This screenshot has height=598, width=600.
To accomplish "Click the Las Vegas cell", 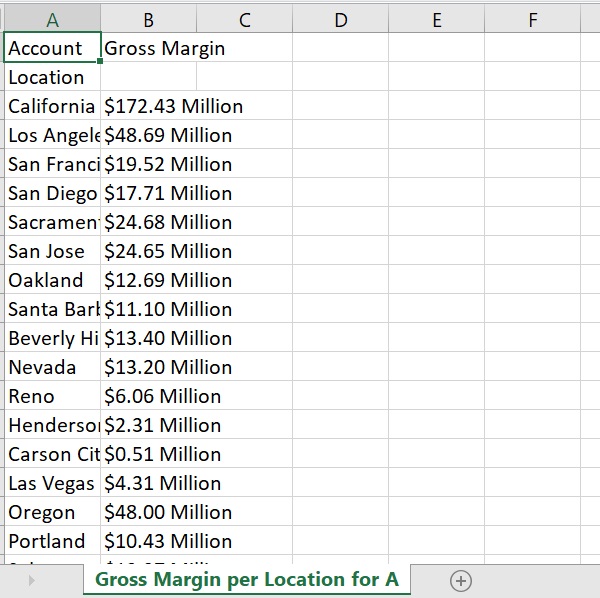I will click(x=52, y=483).
